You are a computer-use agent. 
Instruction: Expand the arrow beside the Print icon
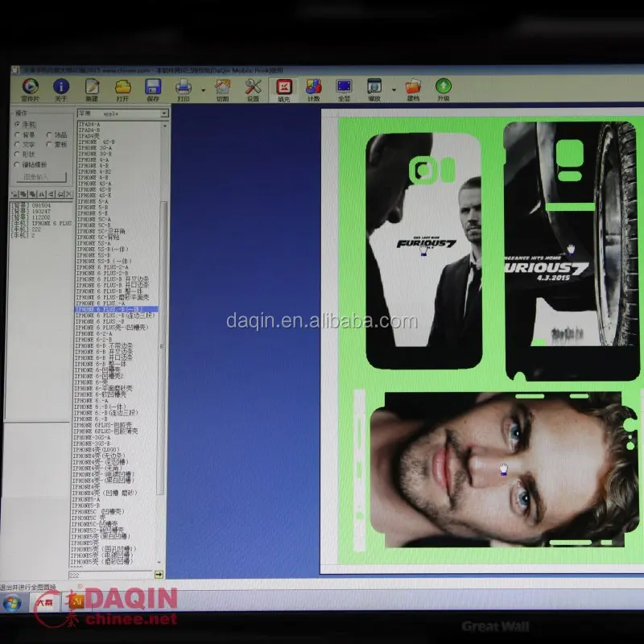(x=202, y=89)
